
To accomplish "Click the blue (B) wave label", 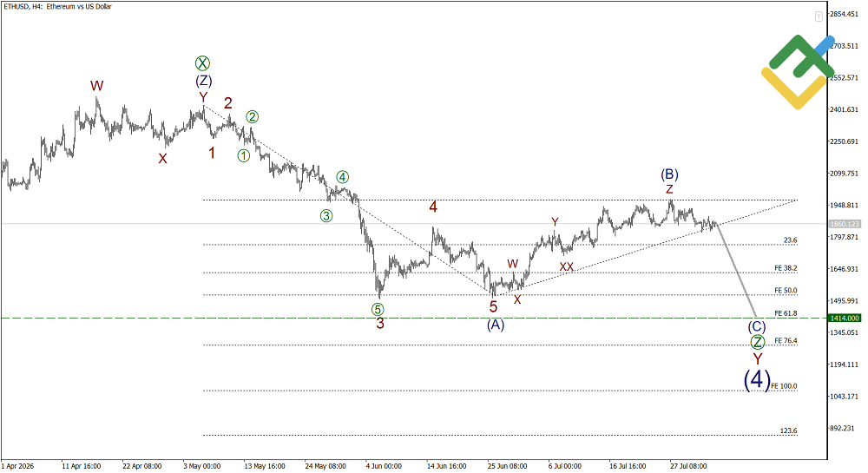I will pyautogui.click(x=669, y=174).
